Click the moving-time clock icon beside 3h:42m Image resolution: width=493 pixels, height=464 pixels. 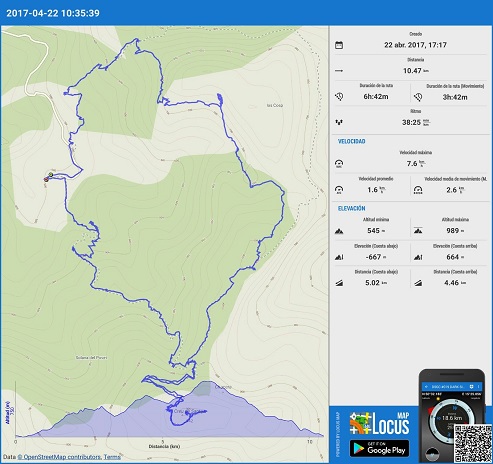[x=418, y=97]
